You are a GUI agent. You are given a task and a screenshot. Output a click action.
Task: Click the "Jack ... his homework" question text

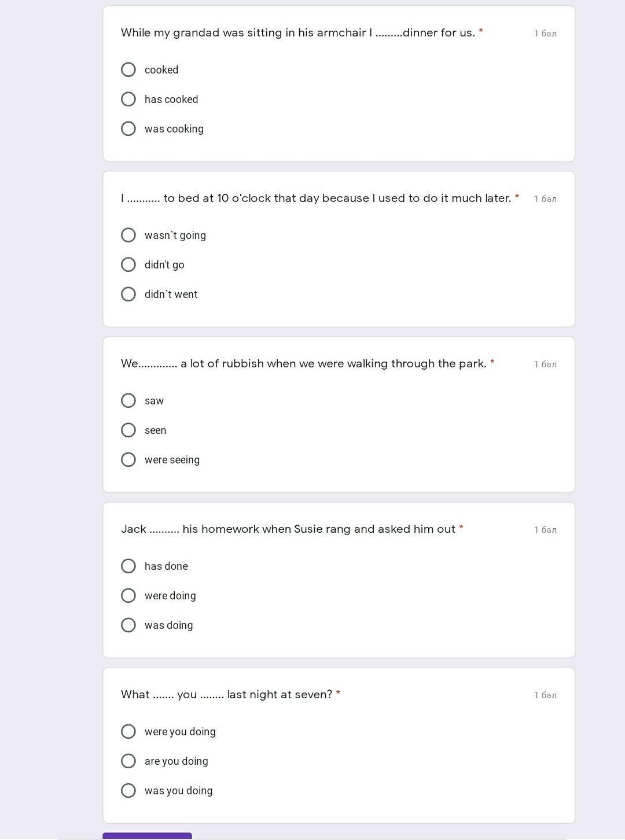point(288,529)
